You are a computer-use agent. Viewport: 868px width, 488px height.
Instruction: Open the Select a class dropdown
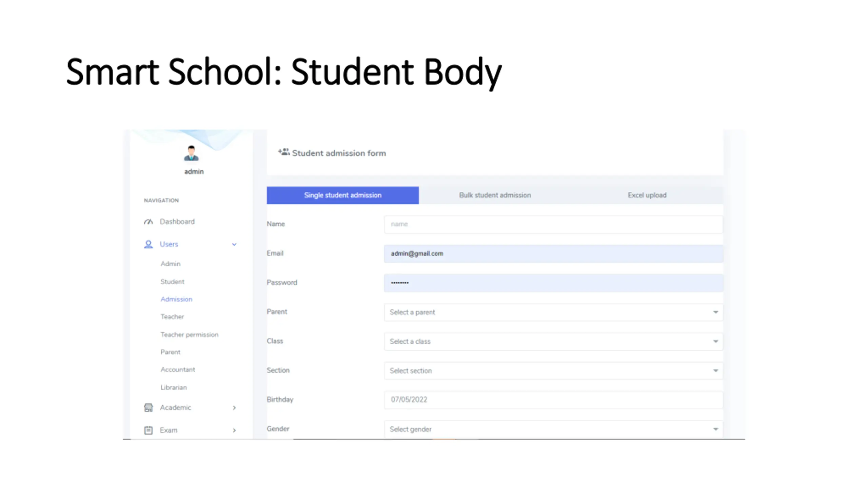coord(553,341)
